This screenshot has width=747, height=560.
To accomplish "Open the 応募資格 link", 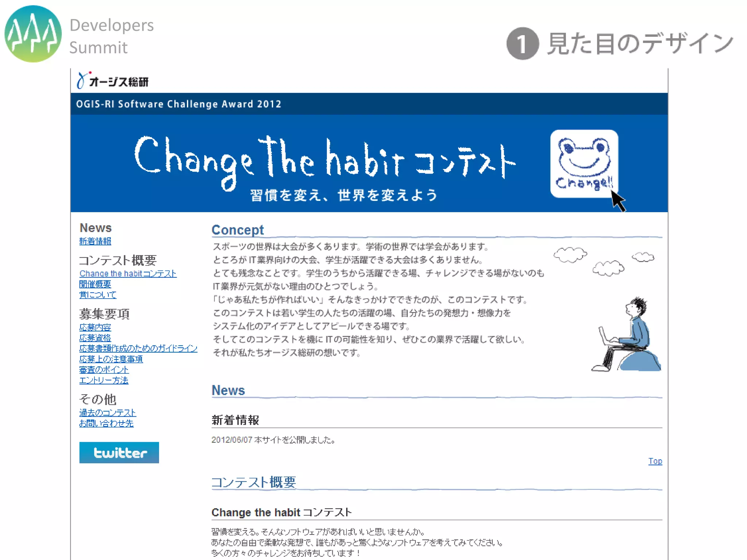I will 95,338.
